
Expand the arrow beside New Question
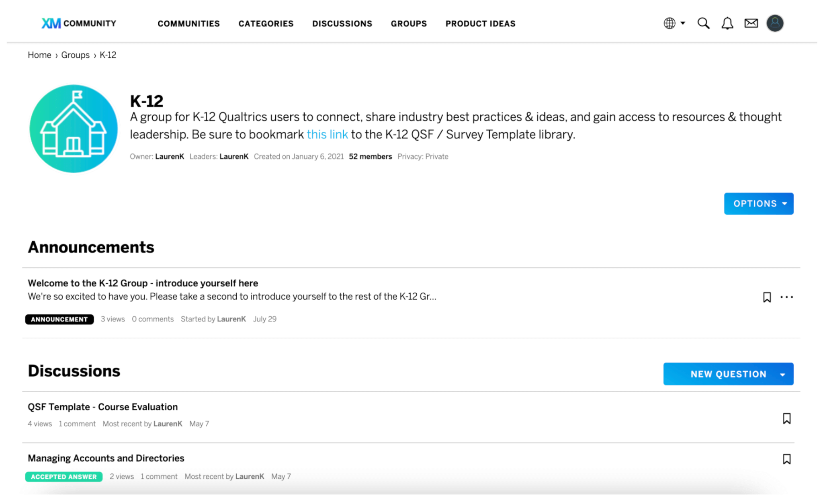point(782,374)
